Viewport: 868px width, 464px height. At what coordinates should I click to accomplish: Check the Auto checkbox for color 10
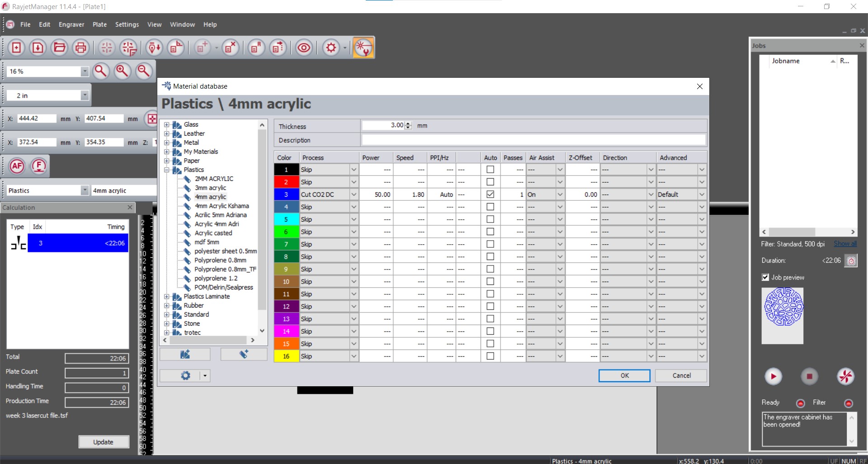pyautogui.click(x=490, y=281)
